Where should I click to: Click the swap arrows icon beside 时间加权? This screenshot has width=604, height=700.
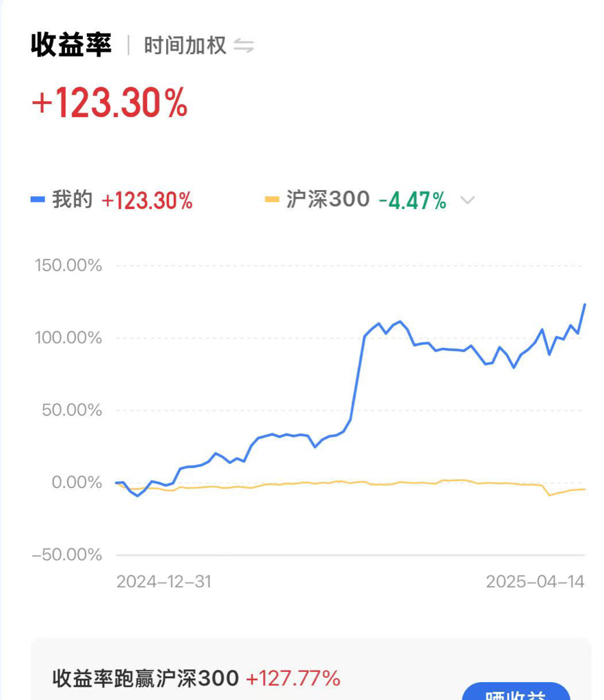244,46
